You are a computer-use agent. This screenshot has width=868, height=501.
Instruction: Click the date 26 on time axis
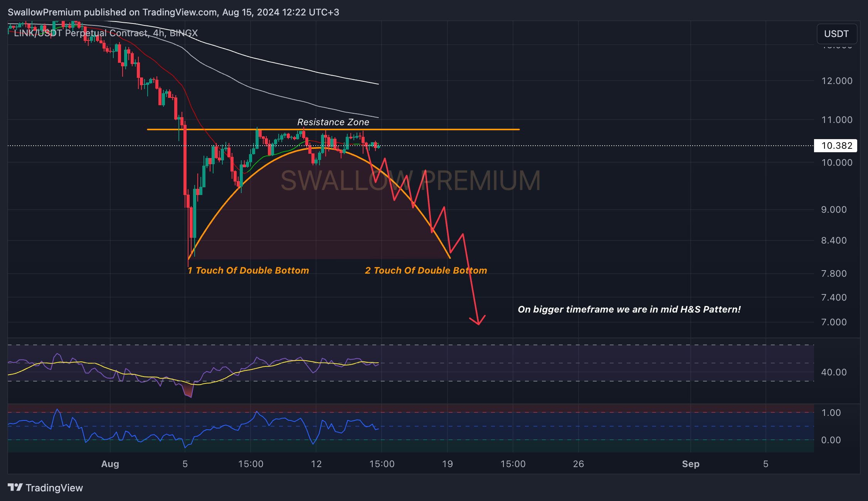pos(579,464)
